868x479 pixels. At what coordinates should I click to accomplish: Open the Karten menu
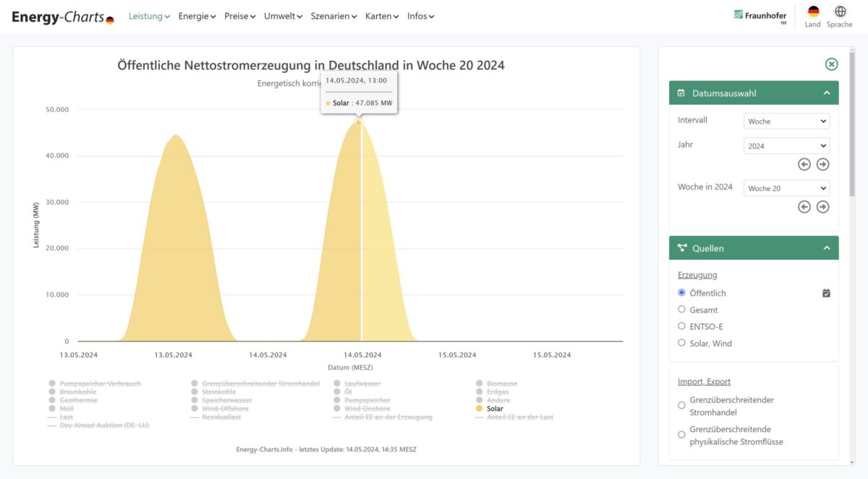pyautogui.click(x=378, y=15)
